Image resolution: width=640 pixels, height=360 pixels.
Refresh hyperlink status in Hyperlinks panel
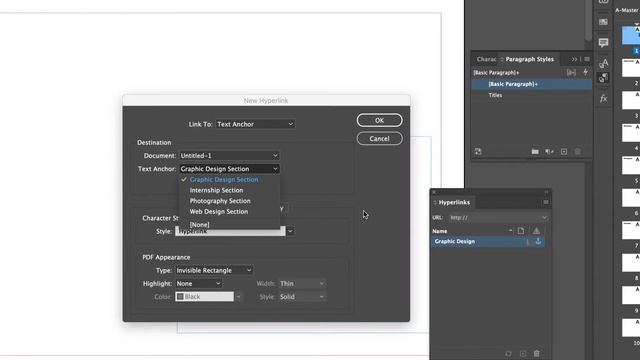tap(508, 353)
